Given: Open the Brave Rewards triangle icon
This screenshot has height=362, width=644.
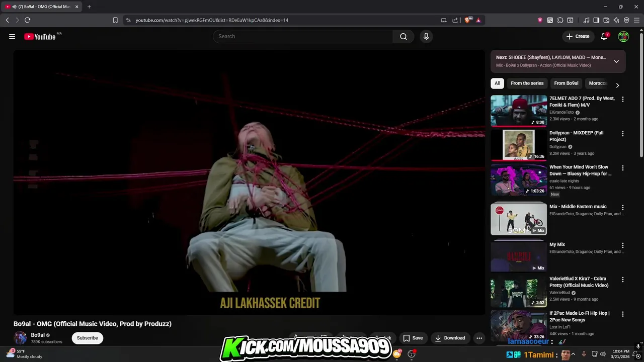Looking at the screenshot, I should [478, 20].
